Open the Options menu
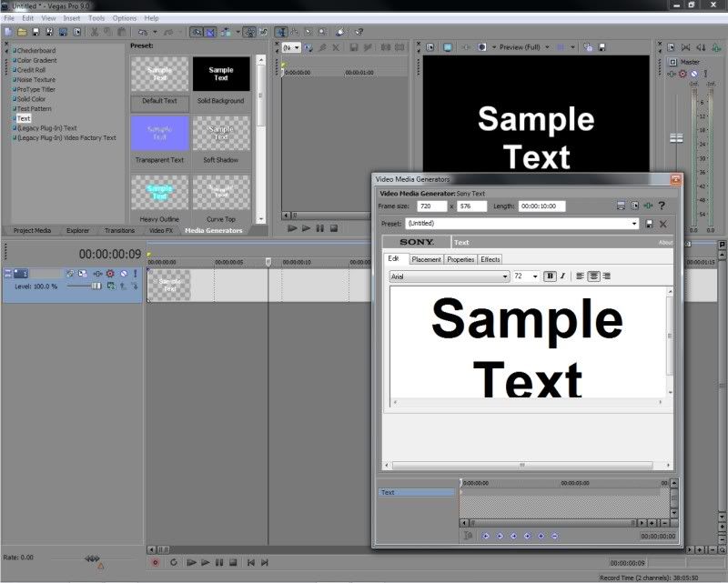This screenshot has height=583, width=728. point(125,18)
